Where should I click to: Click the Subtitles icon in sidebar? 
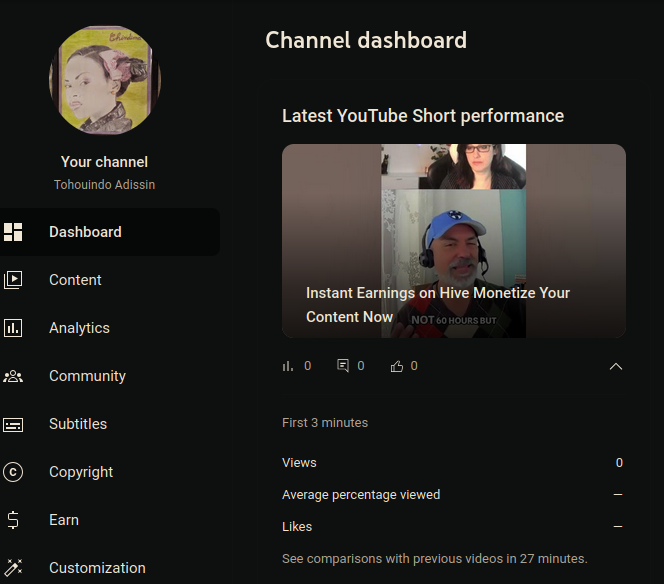(13, 424)
